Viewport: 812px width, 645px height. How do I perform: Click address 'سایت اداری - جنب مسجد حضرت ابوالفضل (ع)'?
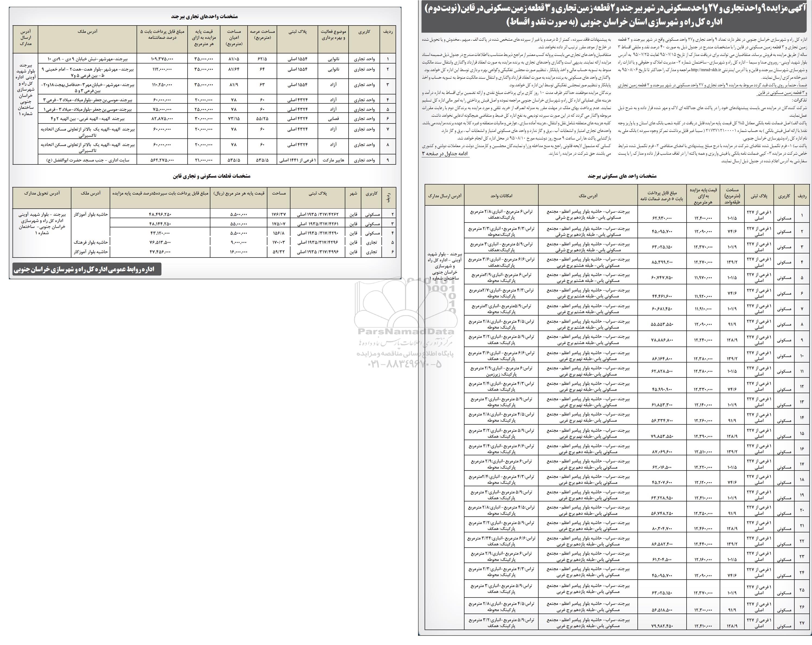(88, 160)
